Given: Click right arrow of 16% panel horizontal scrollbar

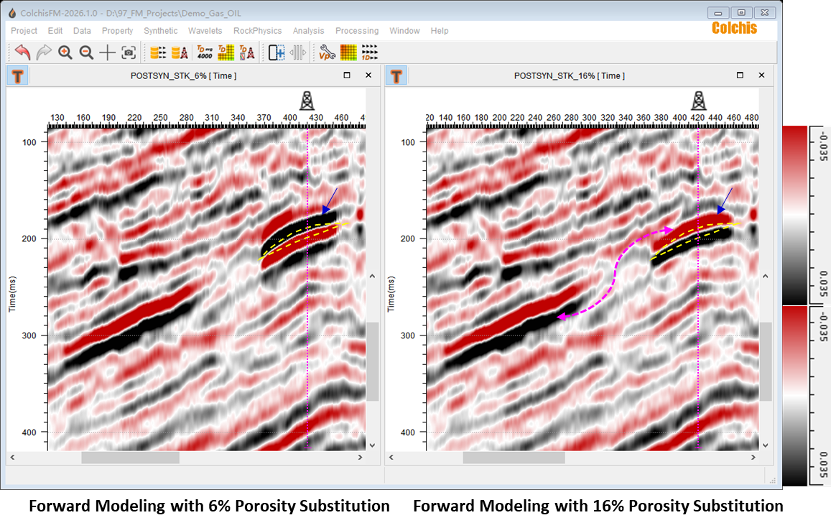Looking at the screenshot, I should pyautogui.click(x=753, y=457).
